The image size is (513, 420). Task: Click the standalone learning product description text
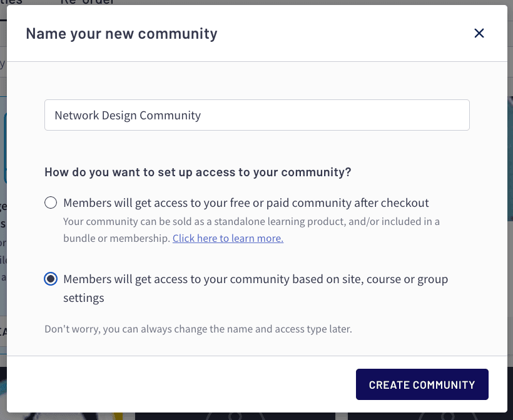coord(251,221)
